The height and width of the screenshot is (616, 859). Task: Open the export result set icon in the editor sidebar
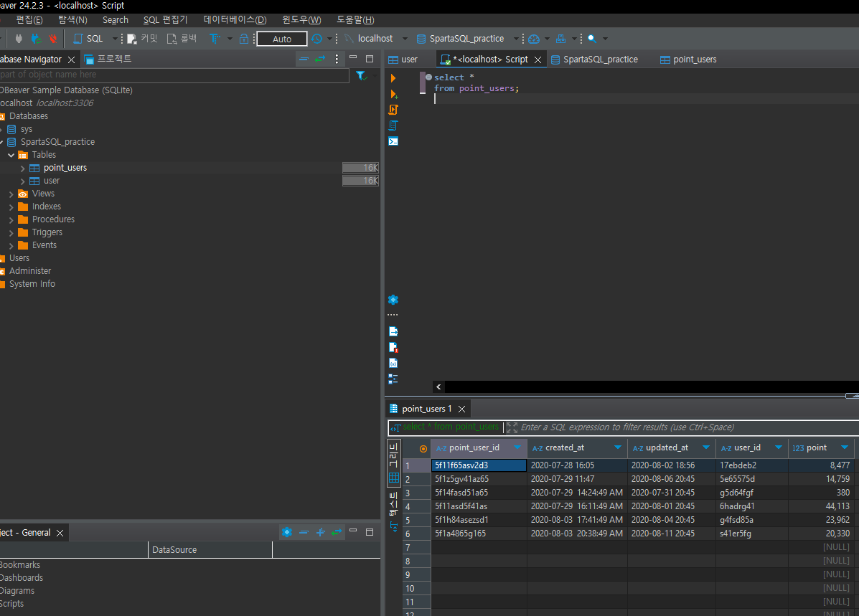[393, 331]
